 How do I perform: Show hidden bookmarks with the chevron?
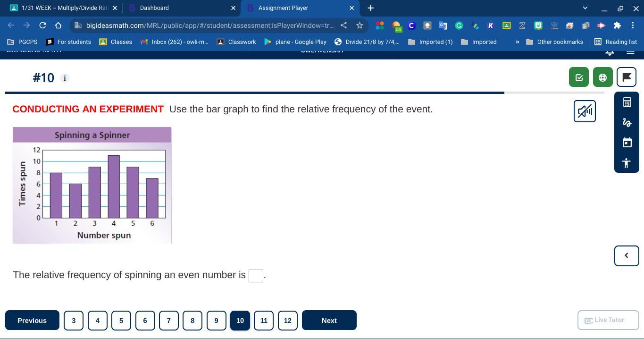point(517,42)
